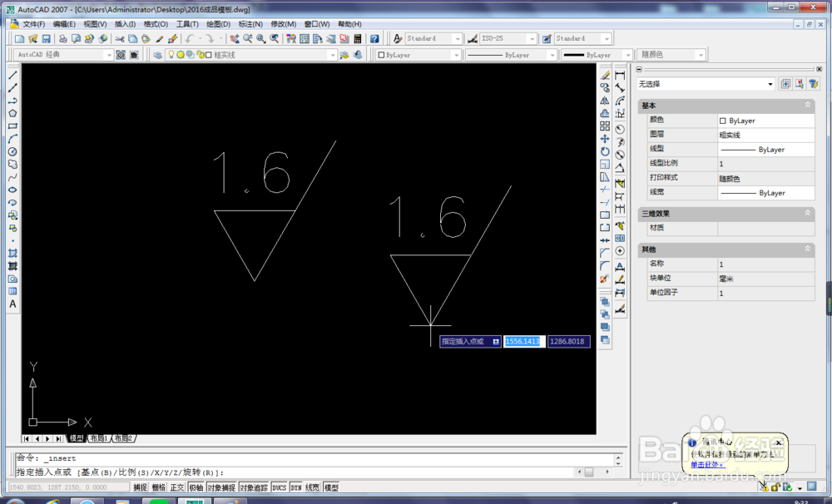Screen dimensions: 832x504
Task: Select the Ellipse draw tool
Action: click(12, 190)
